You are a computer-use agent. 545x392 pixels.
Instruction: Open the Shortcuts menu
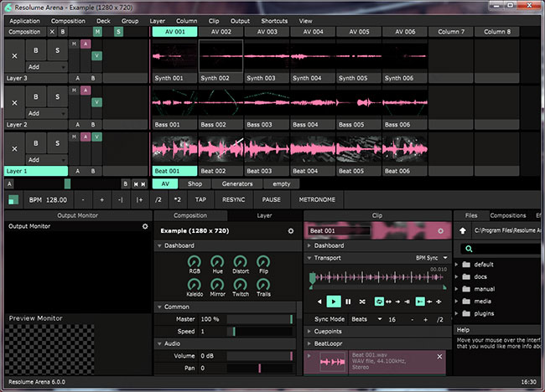point(274,21)
